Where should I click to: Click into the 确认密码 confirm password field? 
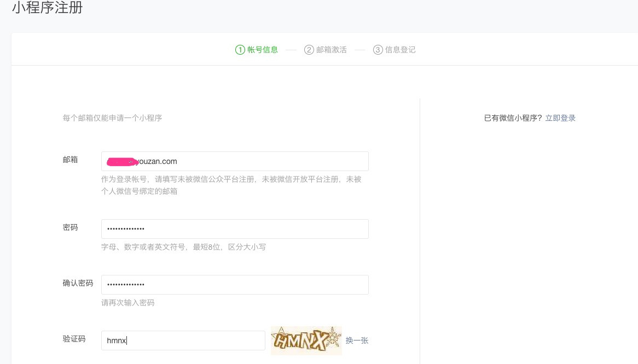coord(235,285)
